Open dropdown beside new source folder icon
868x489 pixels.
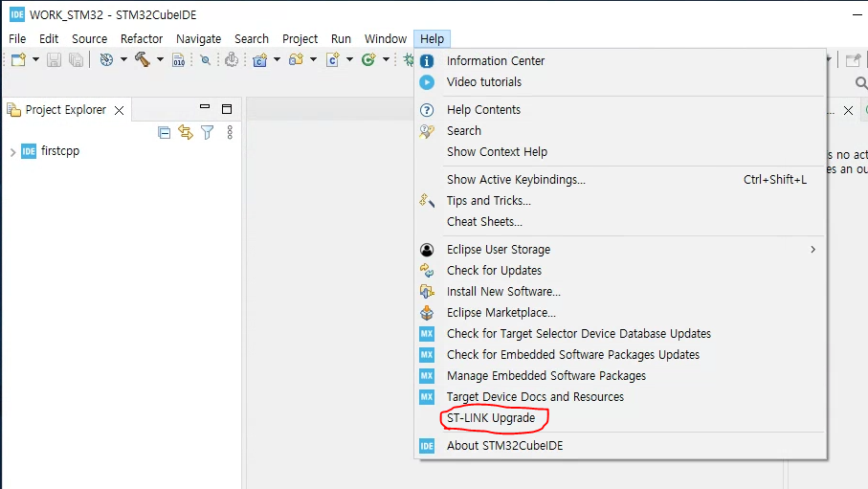313,59
